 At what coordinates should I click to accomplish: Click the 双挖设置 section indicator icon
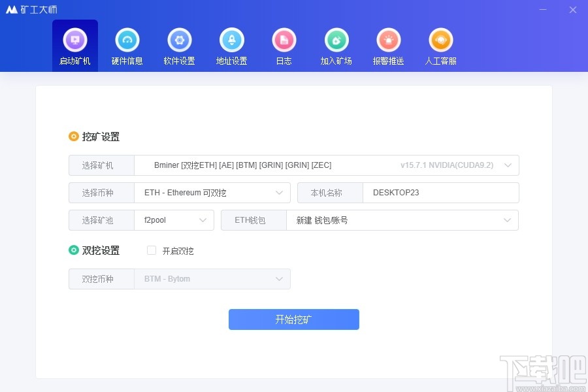coord(73,250)
